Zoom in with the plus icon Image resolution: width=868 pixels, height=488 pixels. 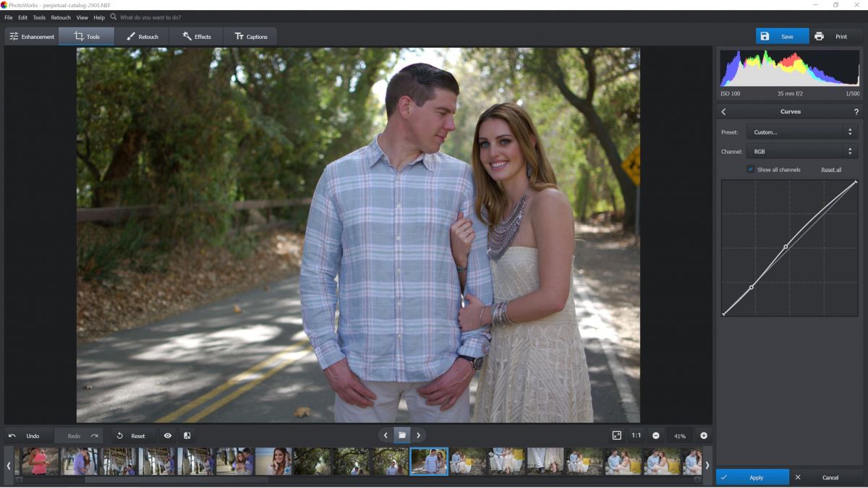pyautogui.click(x=702, y=435)
